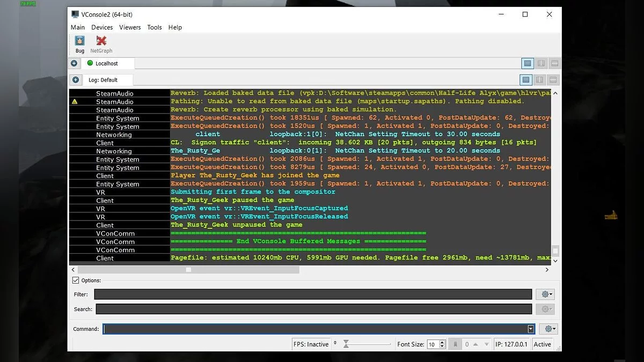Image resolution: width=644 pixels, height=362 pixels.
Task: Add a new log tab beside Log: Default
Action: click(76, 80)
